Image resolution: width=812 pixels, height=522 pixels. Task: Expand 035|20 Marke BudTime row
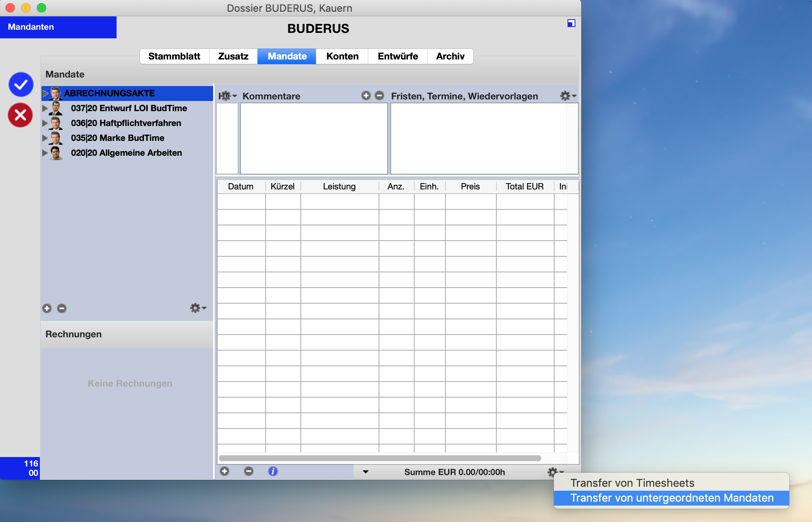45,138
